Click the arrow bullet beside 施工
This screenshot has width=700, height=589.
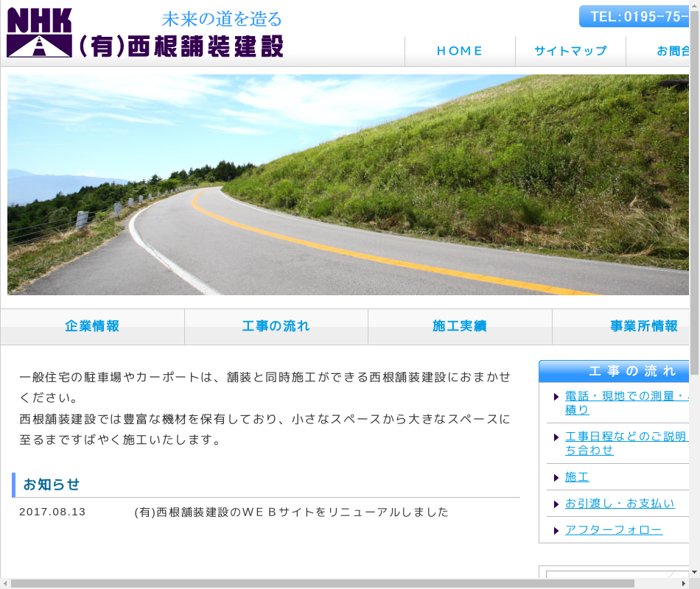click(556, 478)
